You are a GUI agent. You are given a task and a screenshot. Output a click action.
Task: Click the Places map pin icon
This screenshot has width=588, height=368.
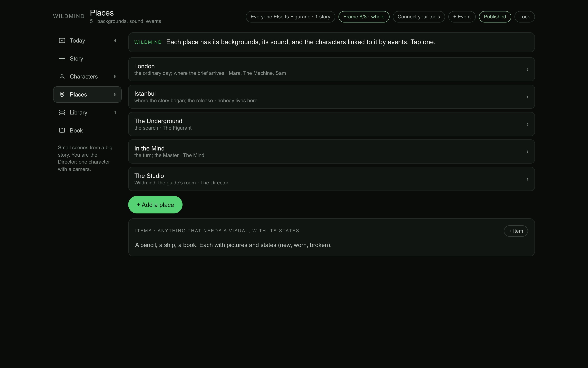[62, 94]
